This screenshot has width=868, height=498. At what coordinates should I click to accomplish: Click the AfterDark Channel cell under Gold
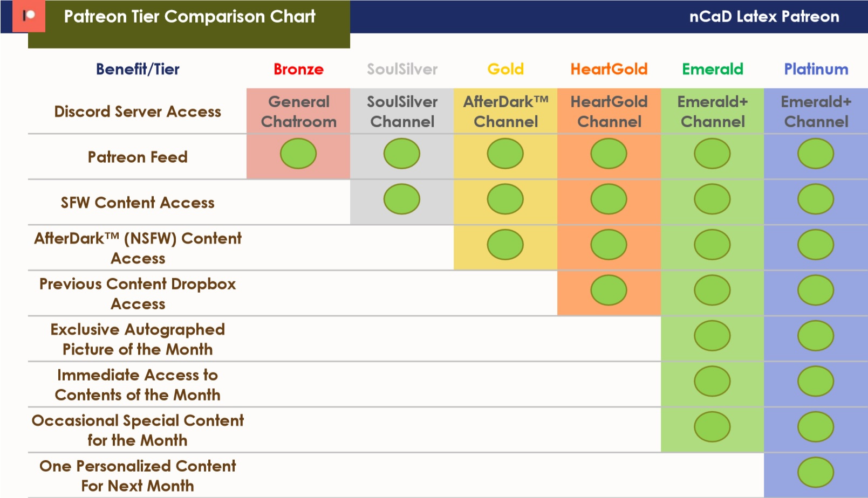click(x=505, y=112)
